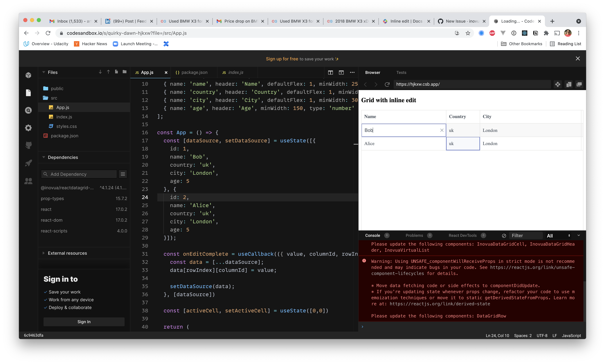Click the Sign In button in sidebar

coord(84,322)
